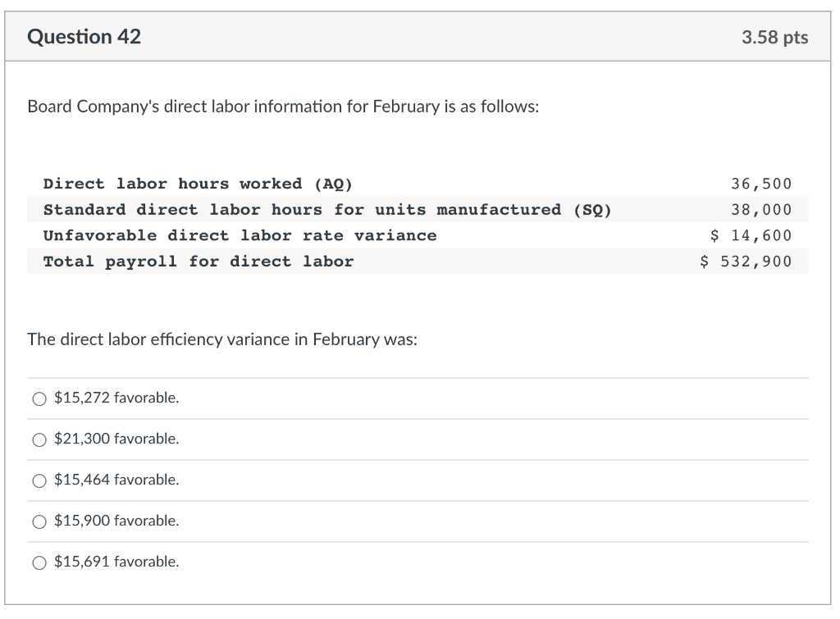Click the $15,272 favorable answer text
This screenshot has width=840, height=619.
coord(116,398)
